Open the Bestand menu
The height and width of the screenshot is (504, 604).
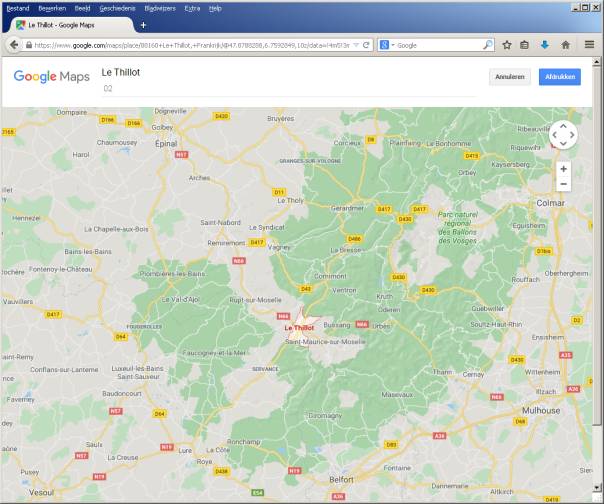coord(18,8)
